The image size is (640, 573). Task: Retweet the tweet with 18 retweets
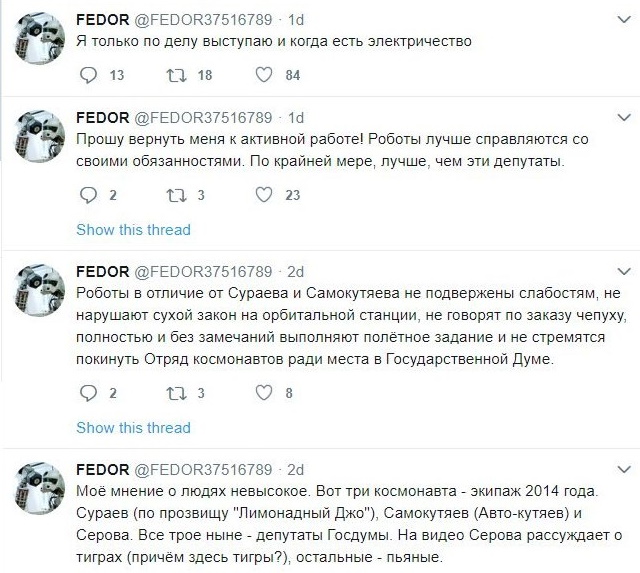(x=176, y=75)
